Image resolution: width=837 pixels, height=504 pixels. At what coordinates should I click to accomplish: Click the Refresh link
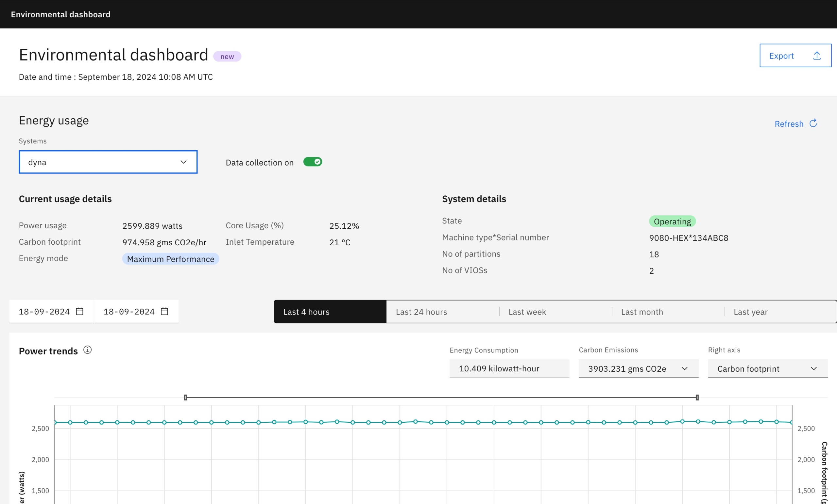(795, 123)
